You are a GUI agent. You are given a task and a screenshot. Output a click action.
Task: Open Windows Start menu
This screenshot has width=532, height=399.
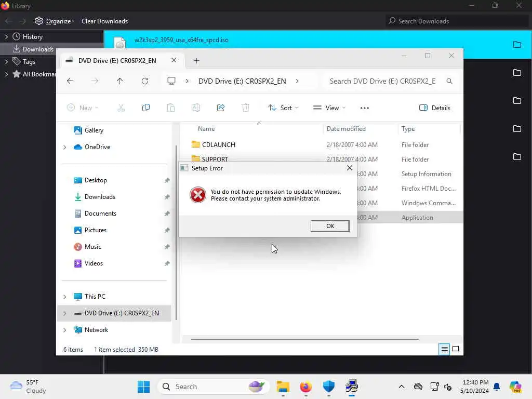pos(143,387)
